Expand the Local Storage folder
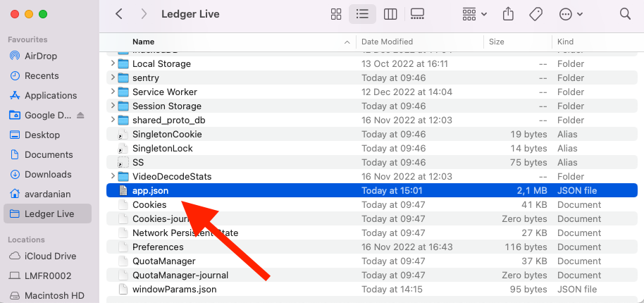This screenshot has width=644, height=303. click(113, 64)
